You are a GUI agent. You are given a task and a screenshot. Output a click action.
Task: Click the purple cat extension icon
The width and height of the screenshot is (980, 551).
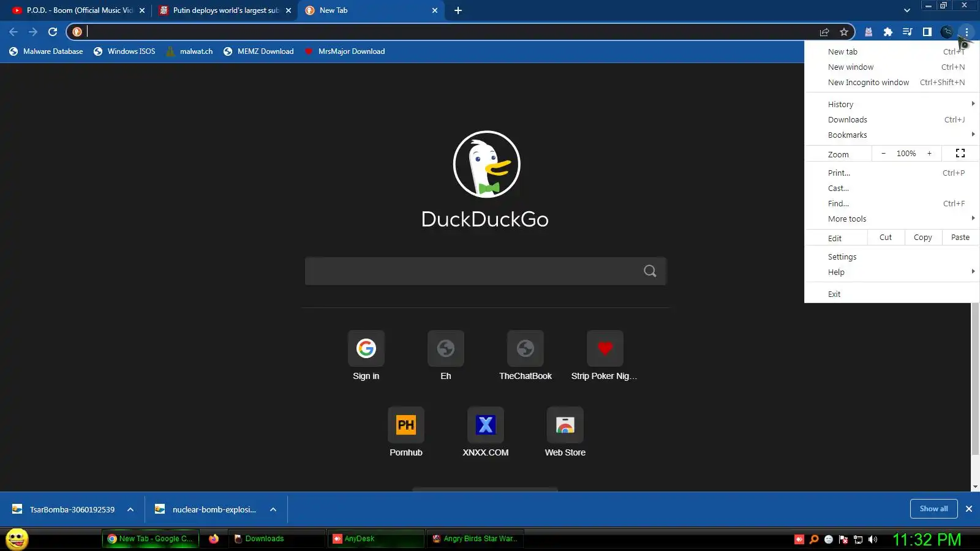tap(869, 32)
